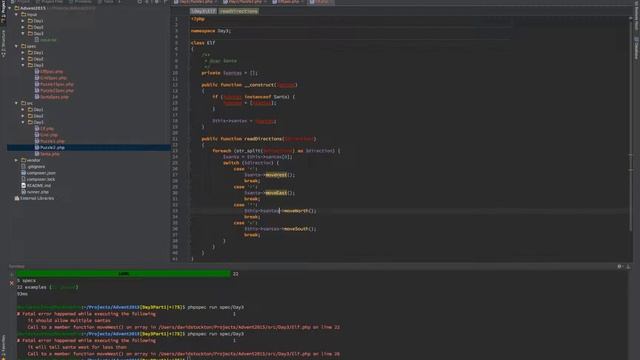This screenshot has width=640, height=360.
Task: Click 'class Elf' line in editor
Action: 203,43
